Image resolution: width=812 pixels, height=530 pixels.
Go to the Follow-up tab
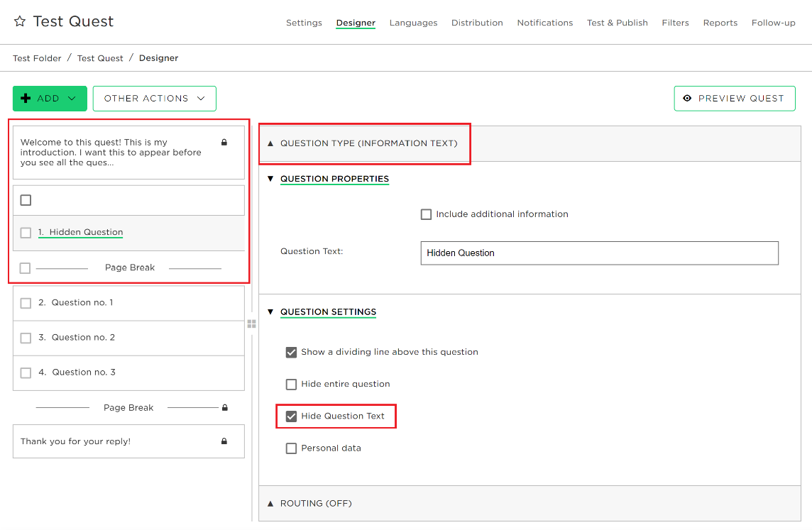(773, 23)
